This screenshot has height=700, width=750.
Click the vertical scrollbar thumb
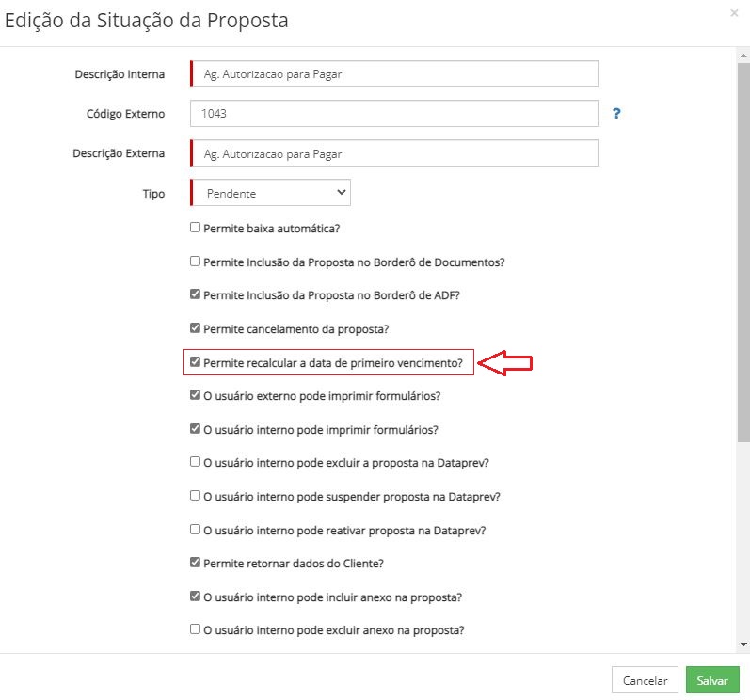(x=743, y=252)
